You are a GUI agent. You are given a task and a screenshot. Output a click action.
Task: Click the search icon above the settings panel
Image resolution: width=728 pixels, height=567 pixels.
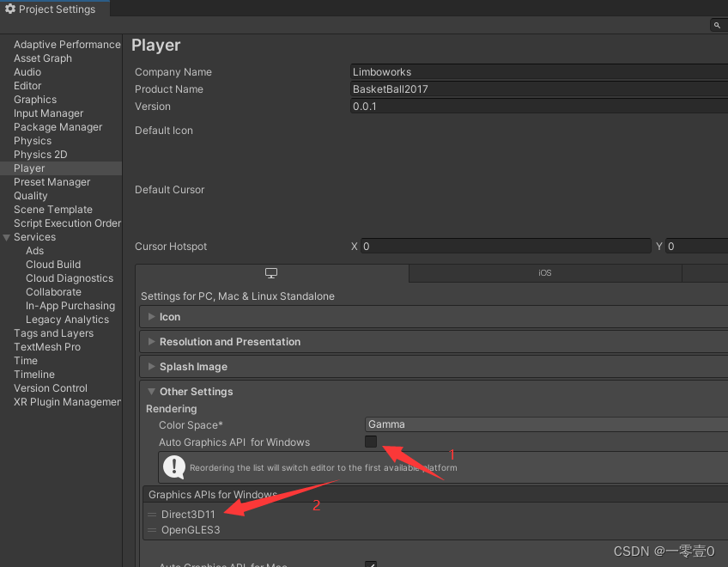717,25
